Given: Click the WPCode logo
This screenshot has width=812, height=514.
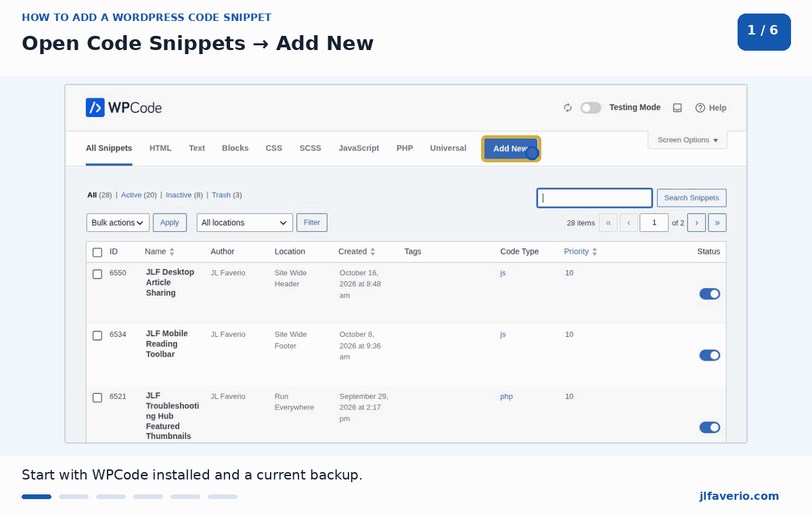Looking at the screenshot, I should point(124,108).
